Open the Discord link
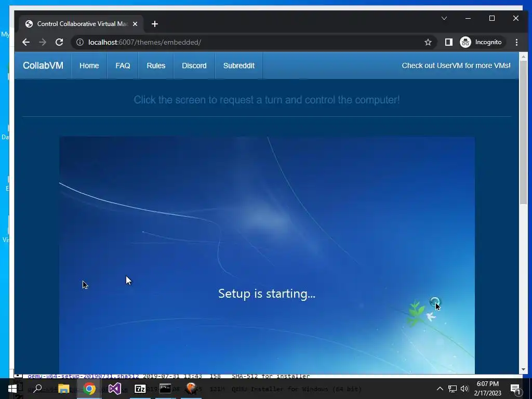 pyautogui.click(x=194, y=65)
